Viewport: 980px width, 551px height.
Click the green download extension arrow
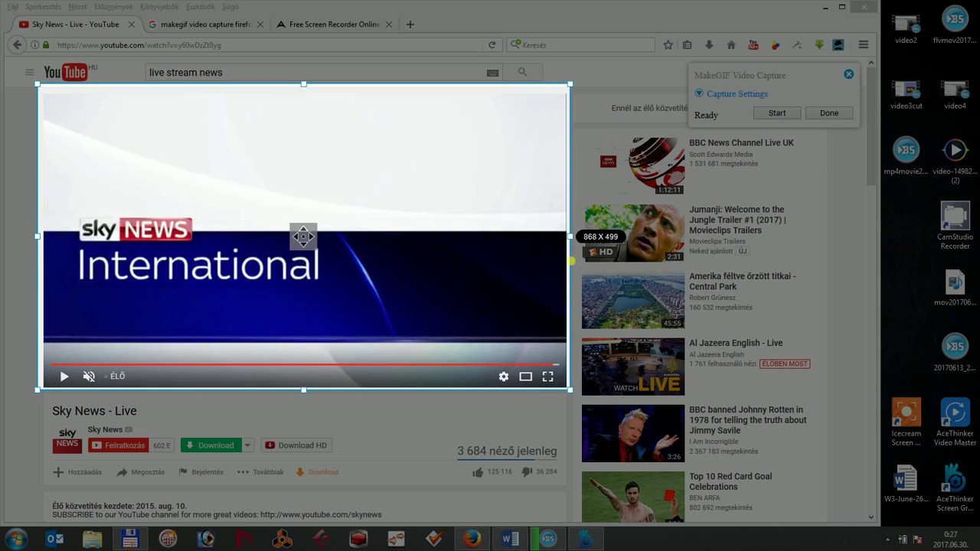point(819,45)
